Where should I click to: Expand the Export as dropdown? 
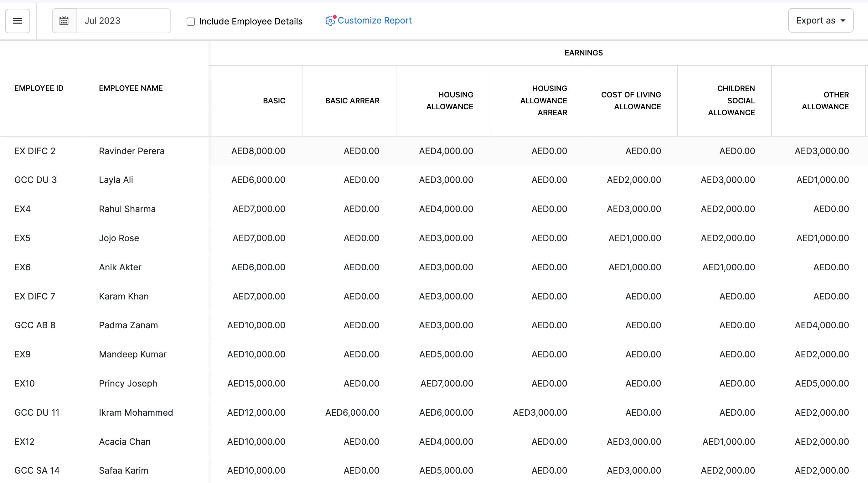(x=820, y=21)
